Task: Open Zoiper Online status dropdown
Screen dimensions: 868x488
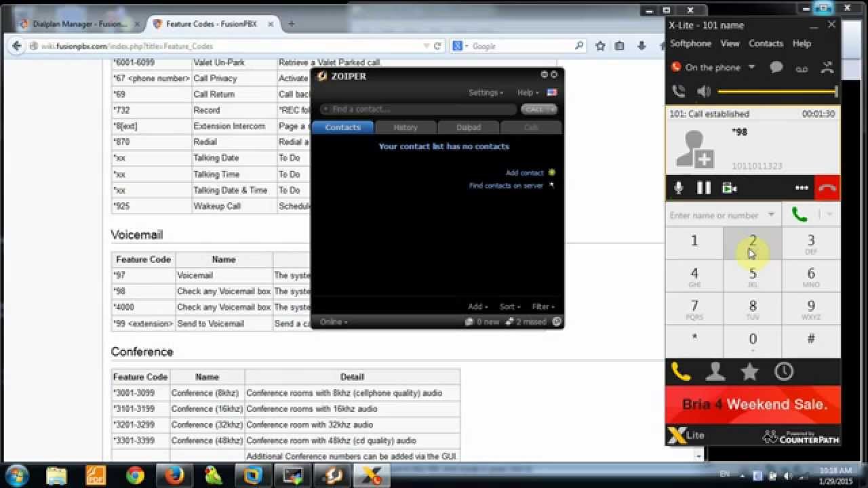Action: [333, 322]
